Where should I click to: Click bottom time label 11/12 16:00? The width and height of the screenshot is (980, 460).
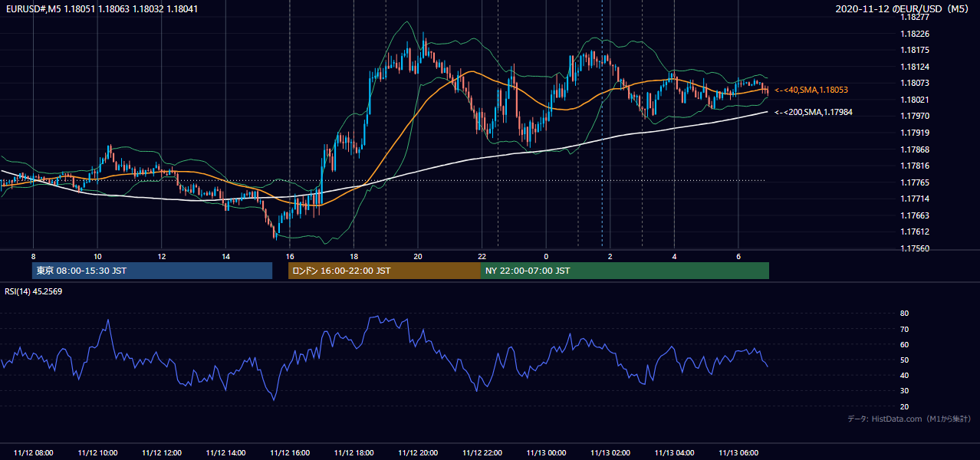[x=290, y=453]
